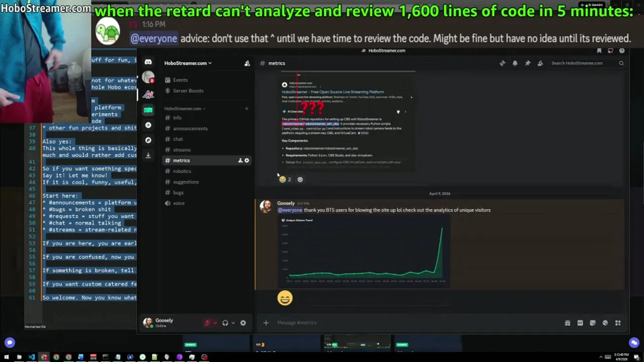This screenshot has height=362, width=644.
Task: Click the plus to create a channel in category
Action: [247, 109]
